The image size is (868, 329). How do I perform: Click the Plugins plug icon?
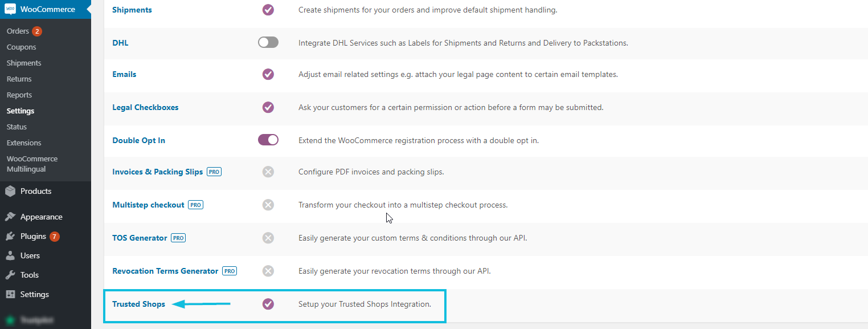click(10, 236)
